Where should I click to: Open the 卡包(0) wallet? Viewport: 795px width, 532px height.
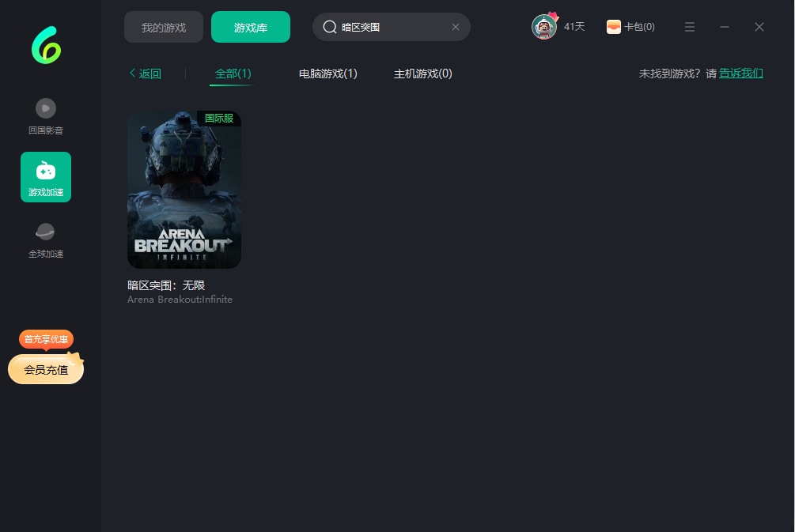[630, 27]
